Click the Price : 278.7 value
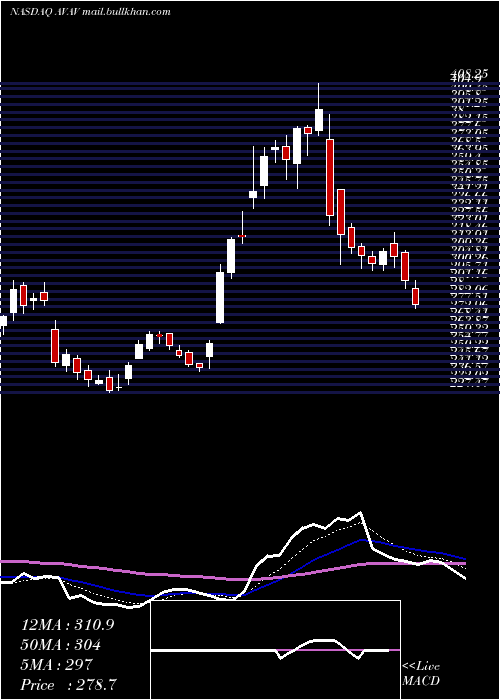The height and width of the screenshot is (700, 500). 69,685
